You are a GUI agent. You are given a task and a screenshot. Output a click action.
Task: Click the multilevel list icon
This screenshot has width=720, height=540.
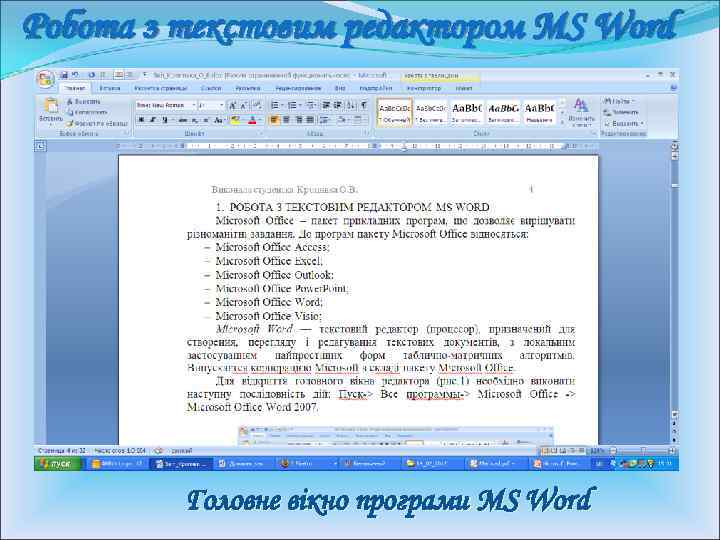click(x=312, y=106)
